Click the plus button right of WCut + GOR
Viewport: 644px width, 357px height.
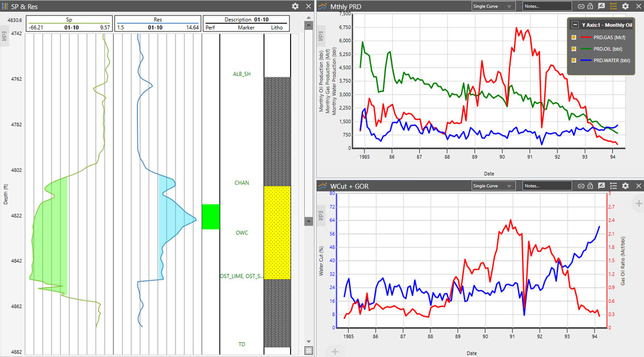click(639, 203)
